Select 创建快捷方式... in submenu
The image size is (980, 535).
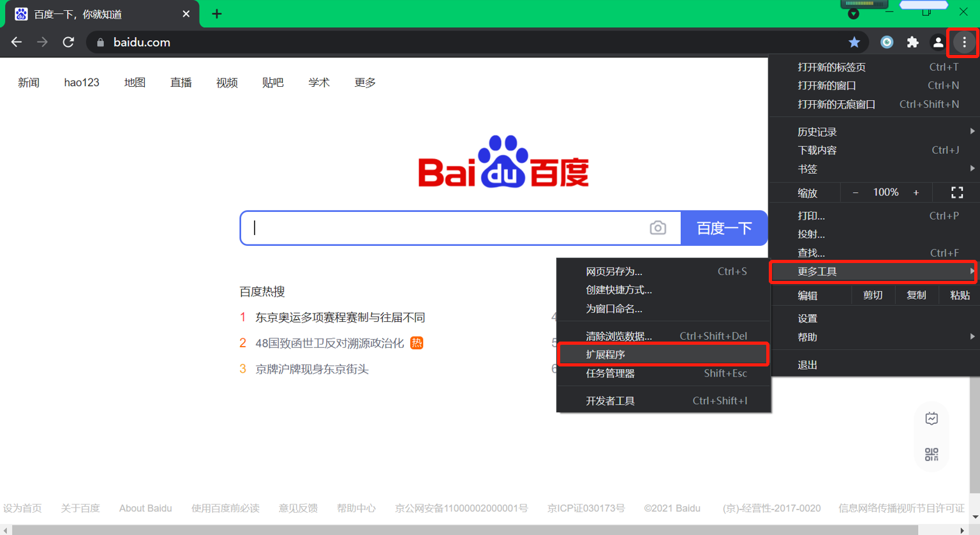664,290
